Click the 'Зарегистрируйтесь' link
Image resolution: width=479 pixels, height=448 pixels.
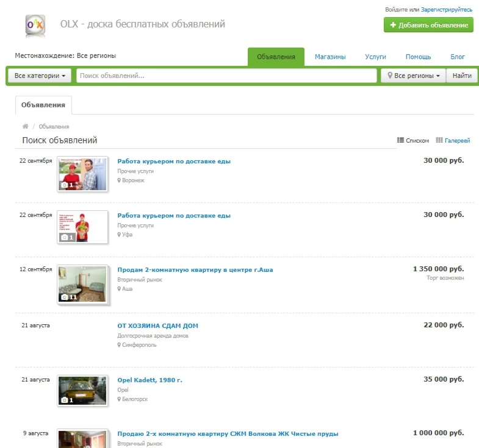446,10
